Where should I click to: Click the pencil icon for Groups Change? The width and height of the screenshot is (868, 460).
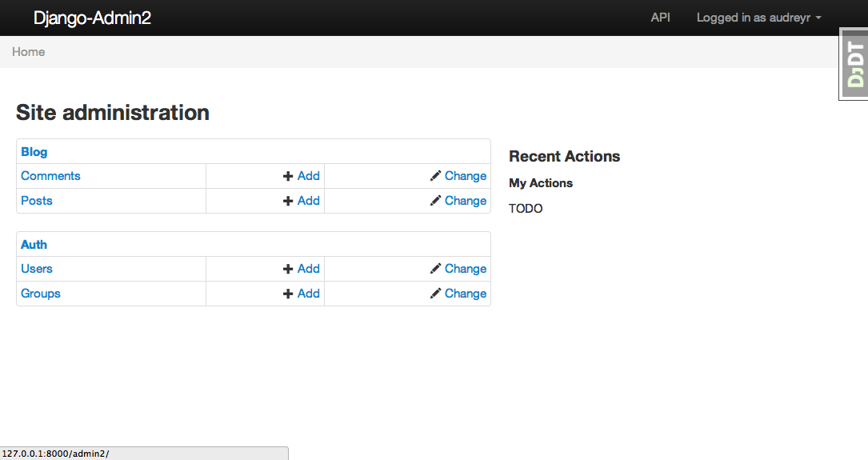(435, 294)
